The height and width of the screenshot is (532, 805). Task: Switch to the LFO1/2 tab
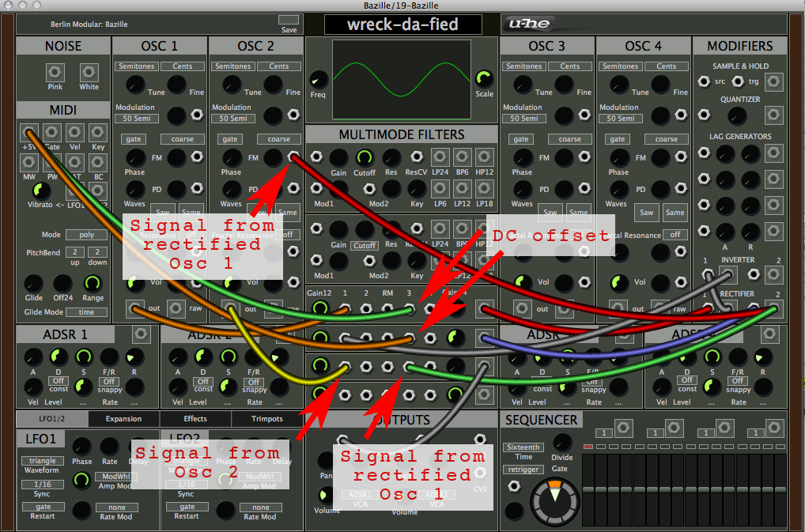click(52, 419)
